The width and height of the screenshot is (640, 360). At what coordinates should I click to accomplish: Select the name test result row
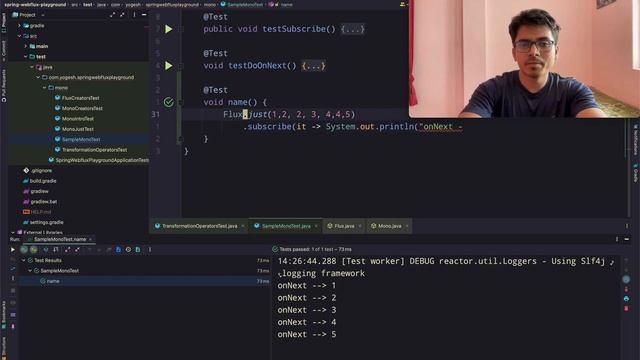click(144, 281)
